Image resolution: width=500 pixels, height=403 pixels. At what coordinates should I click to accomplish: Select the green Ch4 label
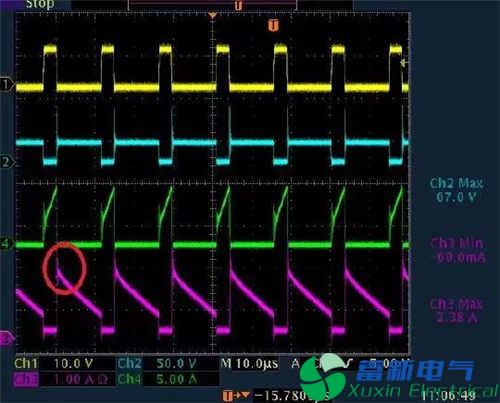129,379
